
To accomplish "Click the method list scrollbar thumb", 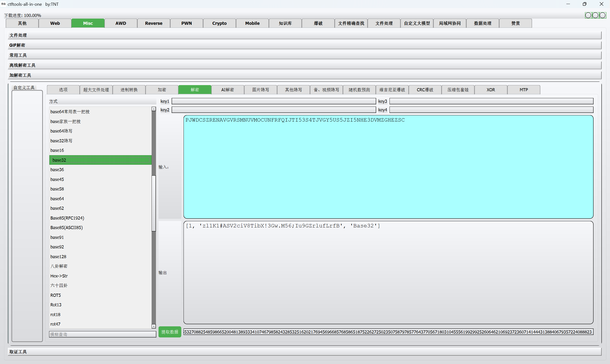I will pyautogui.click(x=154, y=203).
